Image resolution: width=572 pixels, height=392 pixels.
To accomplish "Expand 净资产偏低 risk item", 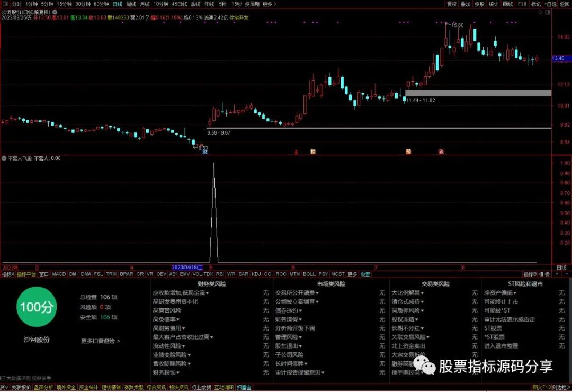I will [501, 293].
